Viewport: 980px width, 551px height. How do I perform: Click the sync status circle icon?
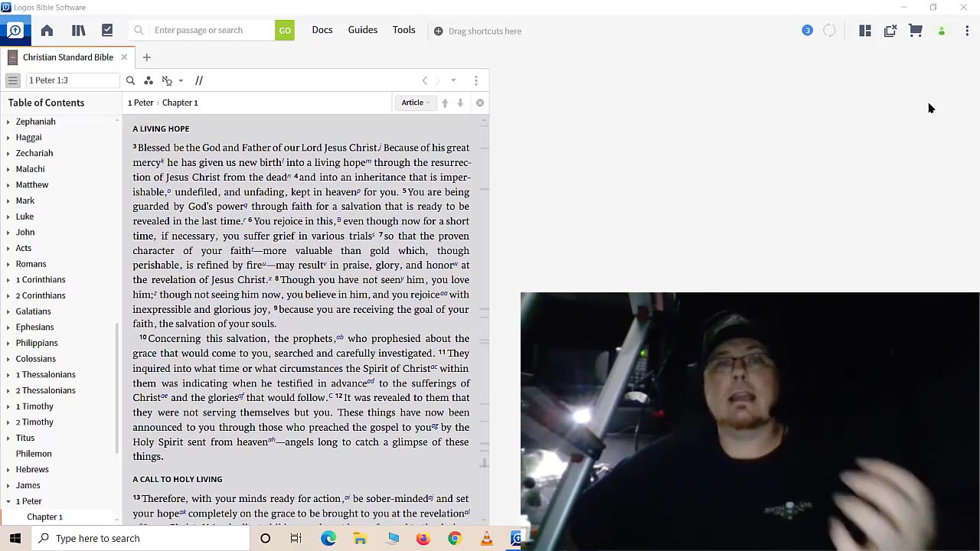(x=829, y=31)
